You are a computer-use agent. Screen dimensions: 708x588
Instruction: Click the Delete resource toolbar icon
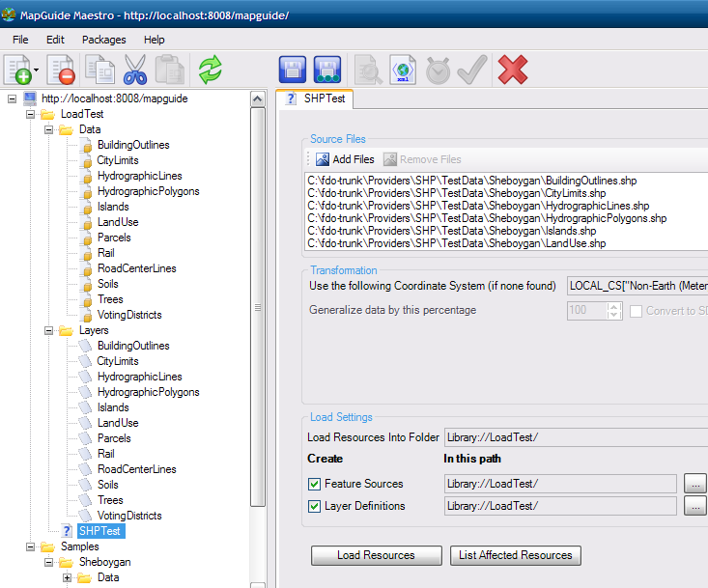tap(62, 70)
